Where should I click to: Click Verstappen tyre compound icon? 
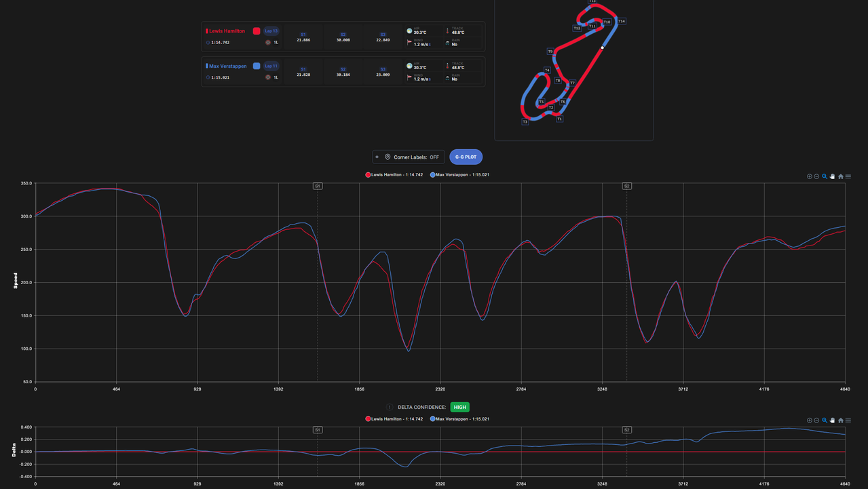(x=268, y=77)
